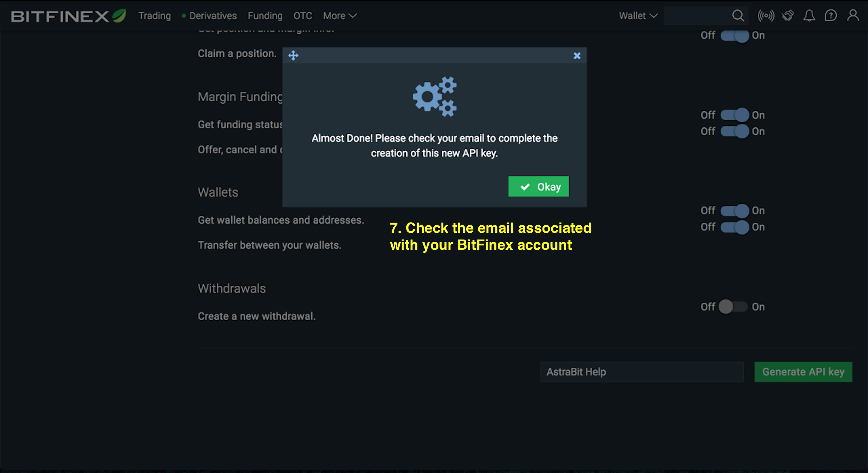This screenshot has height=473, width=868.
Task: Select the Funding menu item
Action: (x=265, y=16)
